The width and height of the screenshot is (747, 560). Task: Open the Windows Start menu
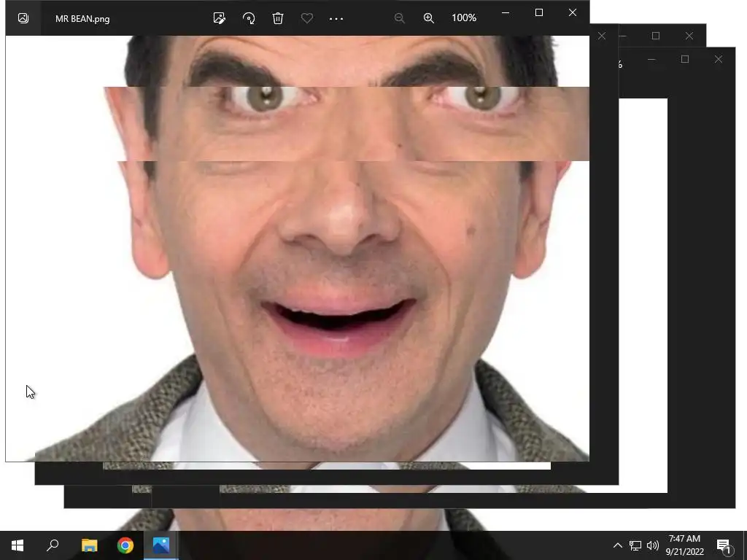[18, 545]
